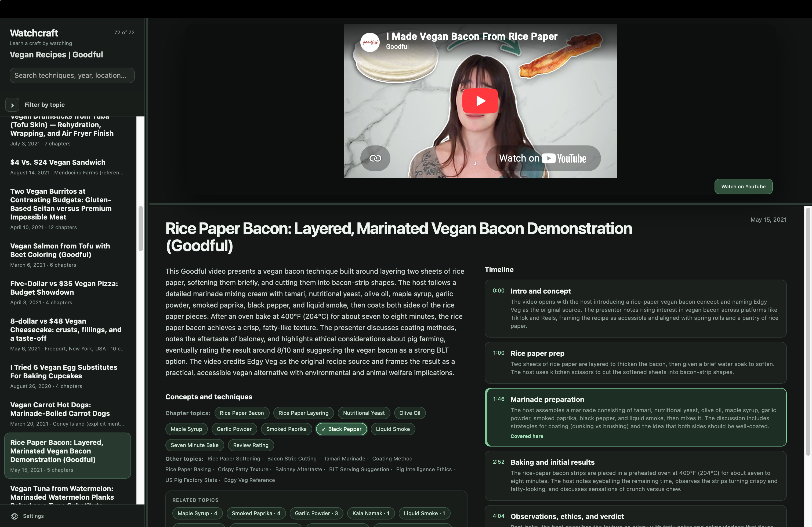Jump to 4:04 Observations, ethics, and verdict
This screenshot has width=812, height=527.
pos(635,516)
